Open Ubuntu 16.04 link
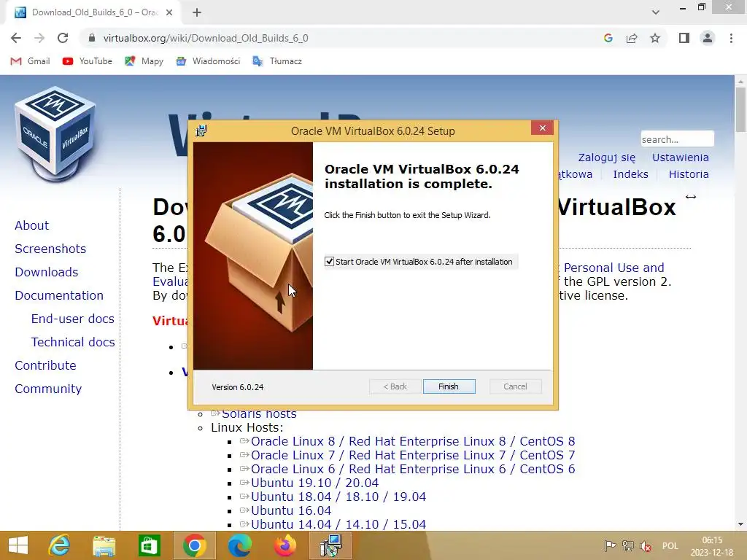Image resolution: width=747 pixels, height=560 pixels. pos(290,510)
